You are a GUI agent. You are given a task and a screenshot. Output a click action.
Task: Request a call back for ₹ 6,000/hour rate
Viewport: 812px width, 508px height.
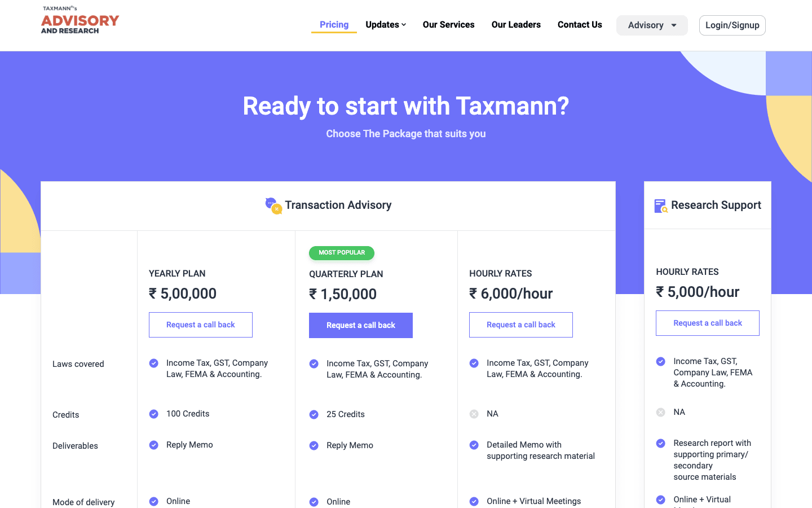click(521, 325)
